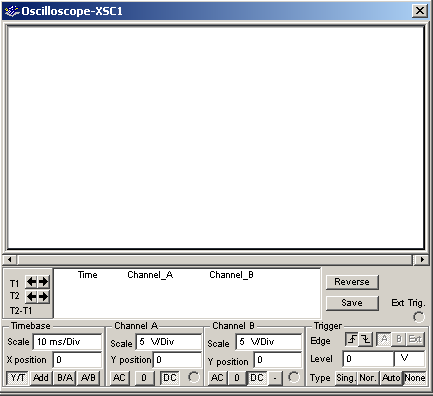
Task: Click Timebase X position field
Action: click(77, 360)
